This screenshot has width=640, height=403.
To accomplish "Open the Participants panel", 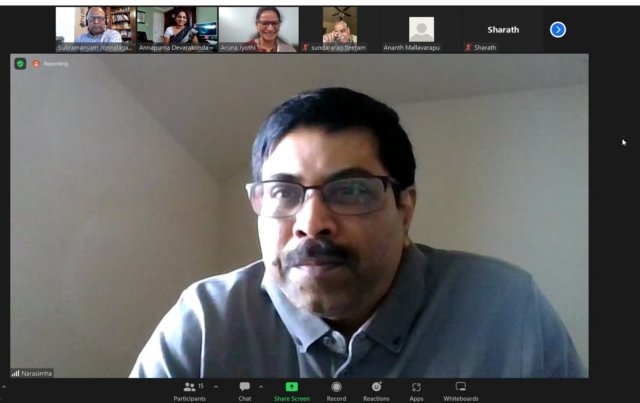I will [x=189, y=392].
